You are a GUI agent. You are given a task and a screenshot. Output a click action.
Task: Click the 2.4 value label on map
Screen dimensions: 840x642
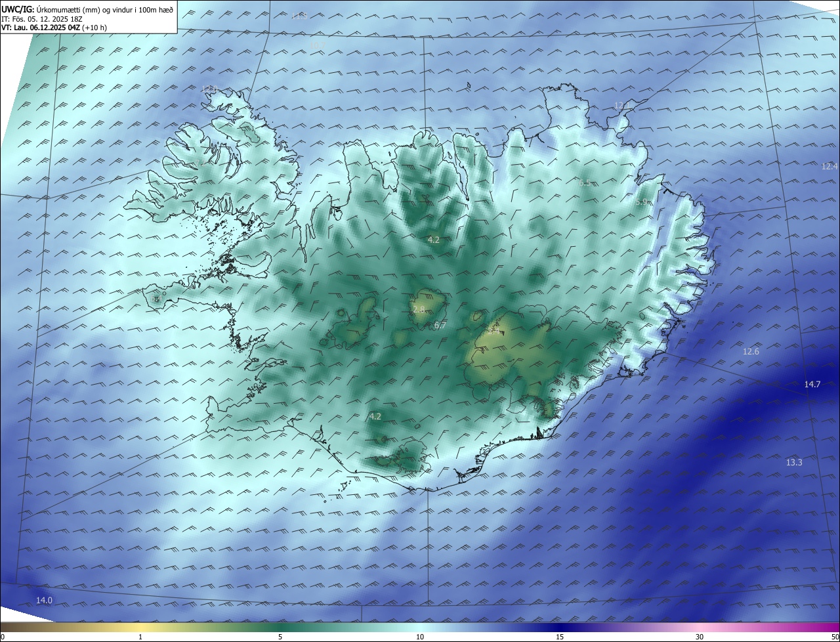tap(493, 330)
